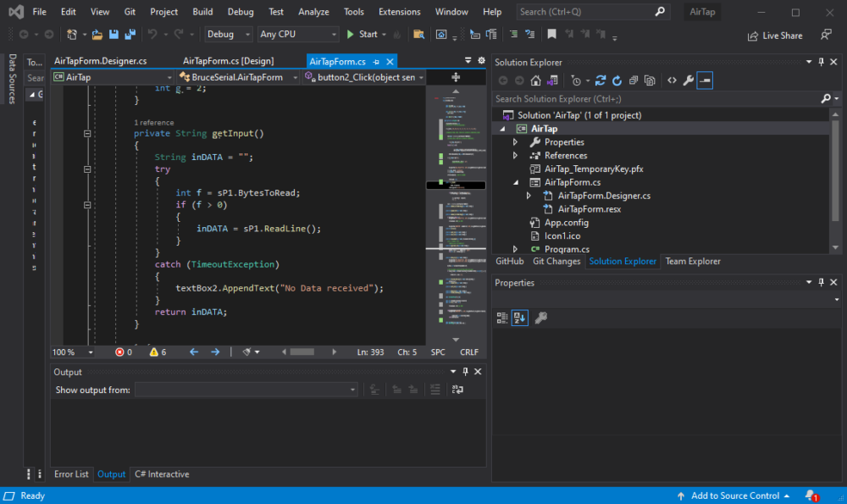Click the Live Share button
Image resolution: width=847 pixels, height=504 pixels.
coord(774,36)
